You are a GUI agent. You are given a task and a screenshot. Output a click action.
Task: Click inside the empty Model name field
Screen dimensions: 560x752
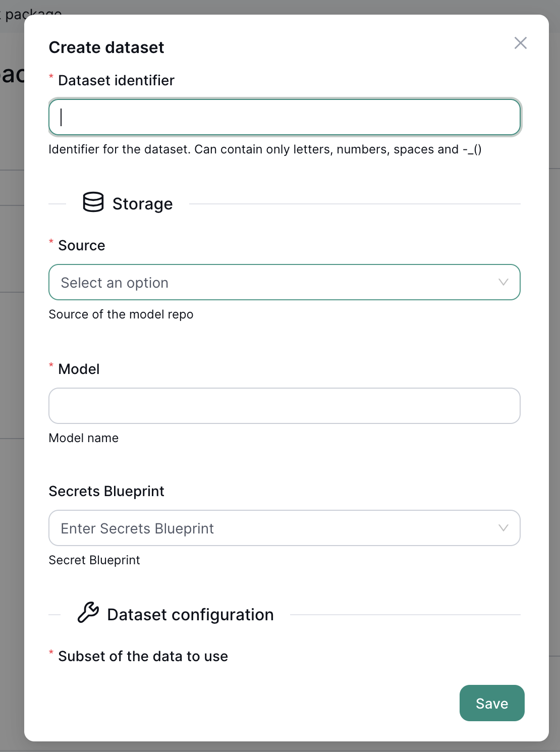[x=284, y=405]
